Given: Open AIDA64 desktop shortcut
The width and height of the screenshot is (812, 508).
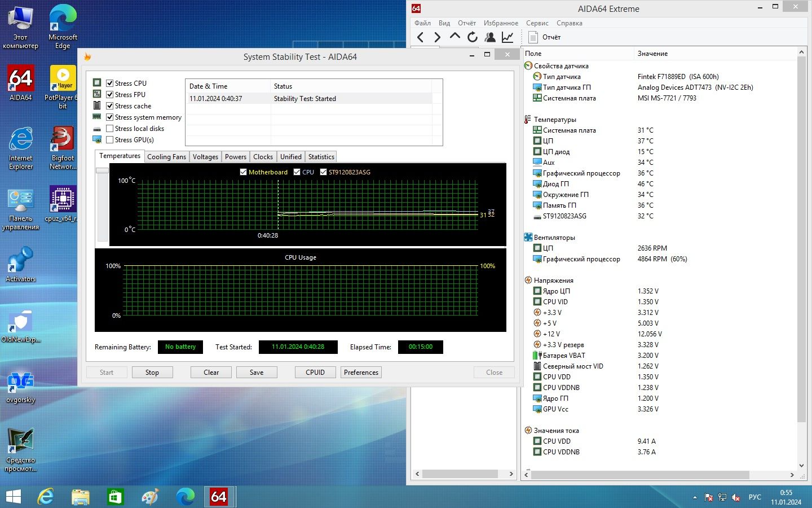Looking at the screenshot, I should 21,84.
